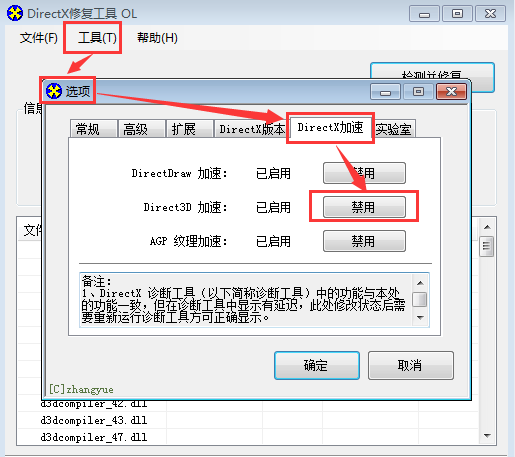515x457 pixels.
Task: Select the DirectX加速 tab
Action: pos(330,127)
